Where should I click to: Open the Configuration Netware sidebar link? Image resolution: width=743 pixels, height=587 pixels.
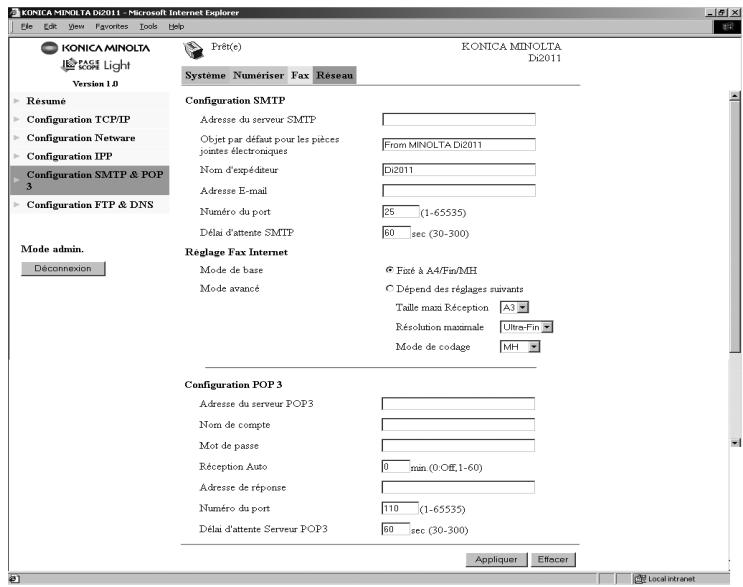[x=81, y=138]
